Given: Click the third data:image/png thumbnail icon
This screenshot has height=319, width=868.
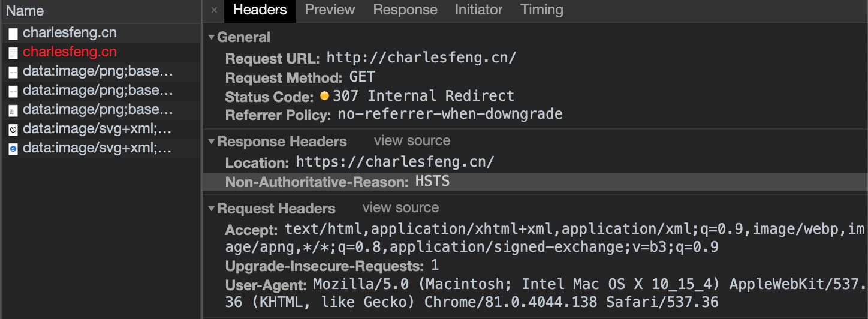Looking at the screenshot, I should point(13,110).
